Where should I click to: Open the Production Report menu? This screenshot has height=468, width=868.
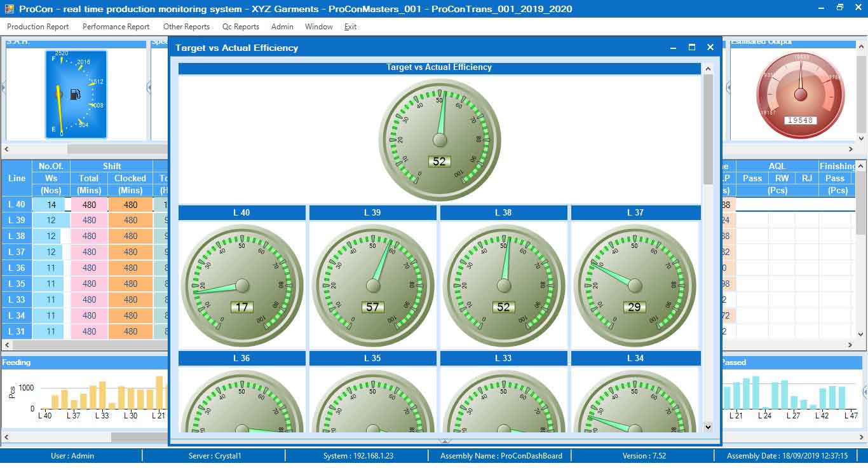click(x=38, y=27)
